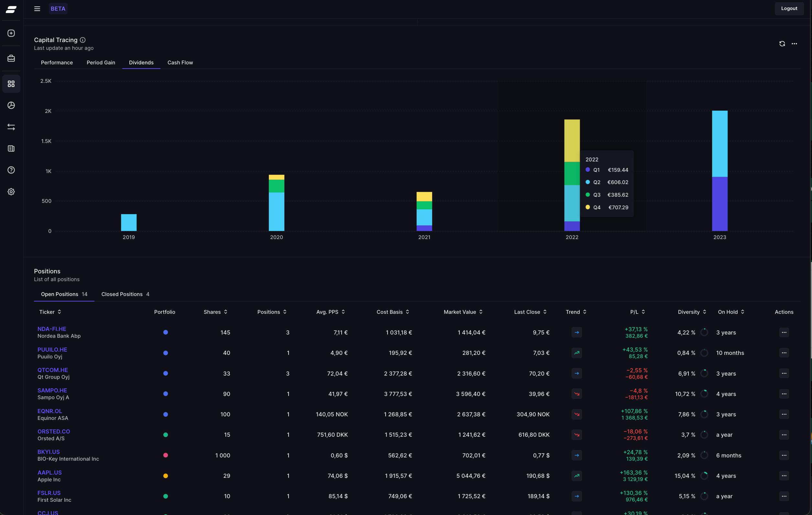Click the add (plus) sidebar icon
Viewport: 812px width, 515px height.
11,33
